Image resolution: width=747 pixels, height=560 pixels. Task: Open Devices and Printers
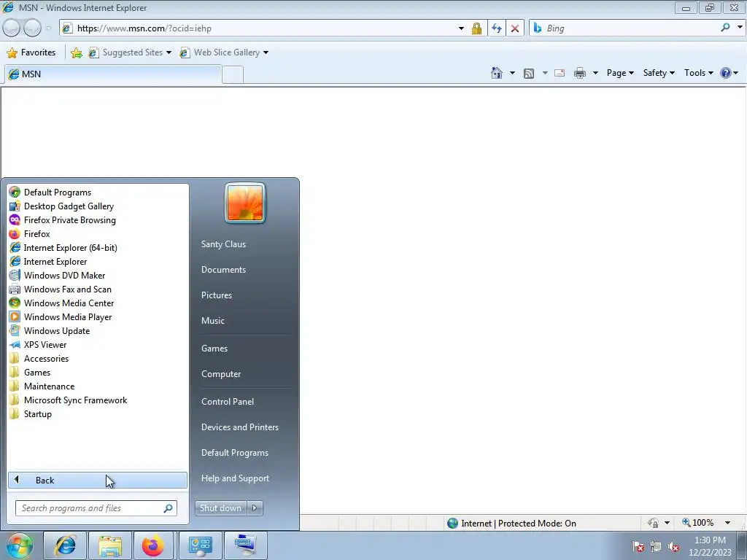239,427
